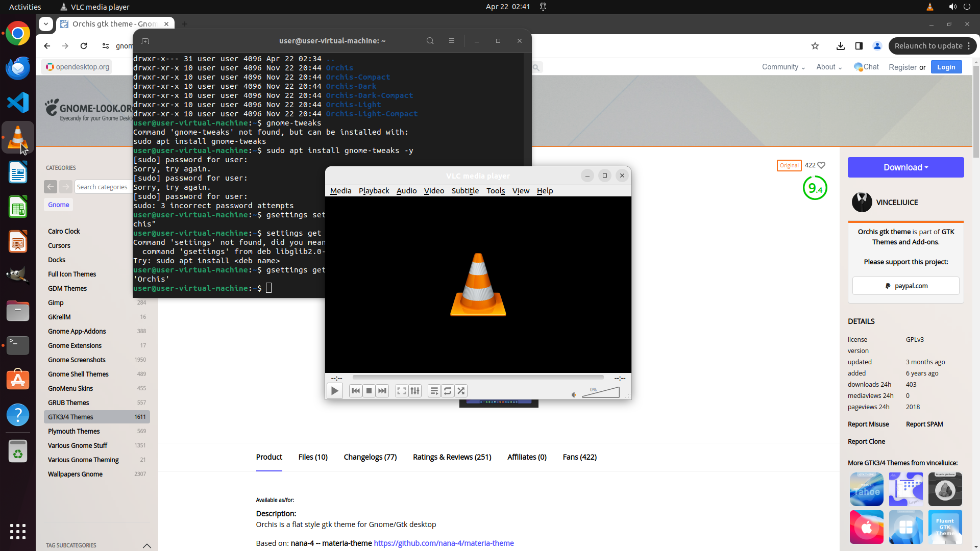This screenshot has width=980, height=551.
Task: Toggle VLC loop mode button
Action: coord(448,391)
